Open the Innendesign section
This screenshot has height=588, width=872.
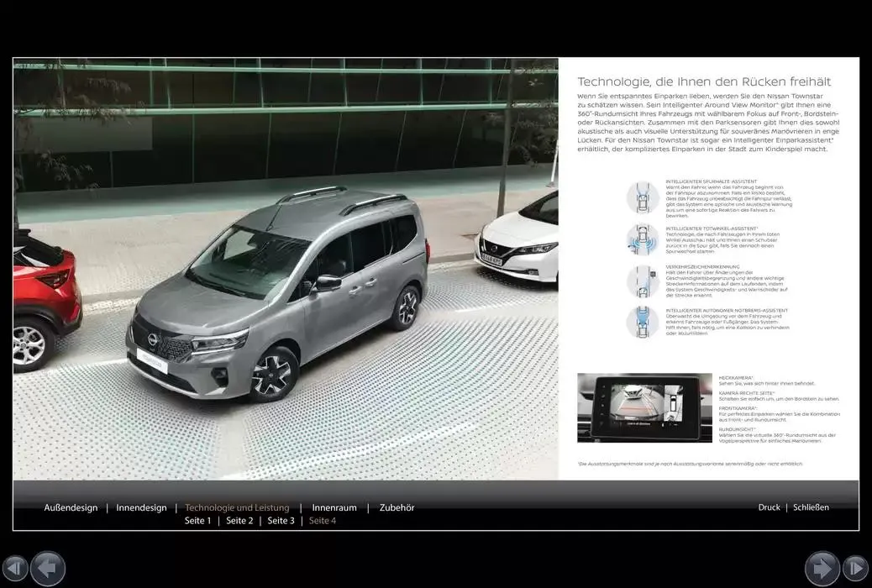coord(141,507)
